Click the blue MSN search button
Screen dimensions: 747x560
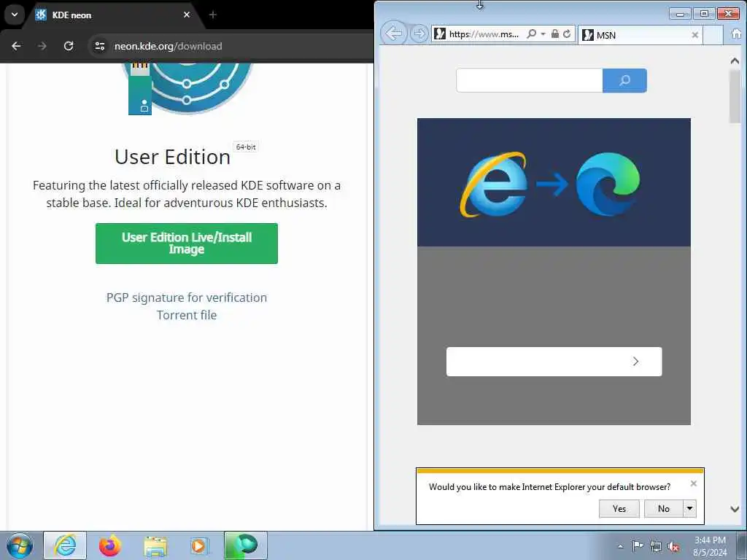(x=624, y=80)
